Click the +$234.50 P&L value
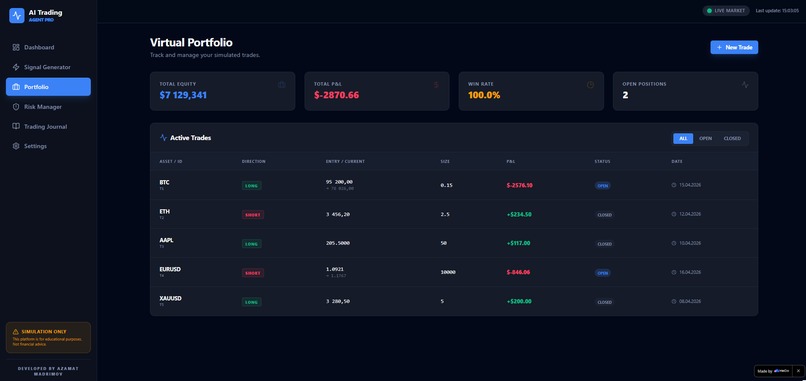This screenshot has width=806, height=381. [x=519, y=214]
